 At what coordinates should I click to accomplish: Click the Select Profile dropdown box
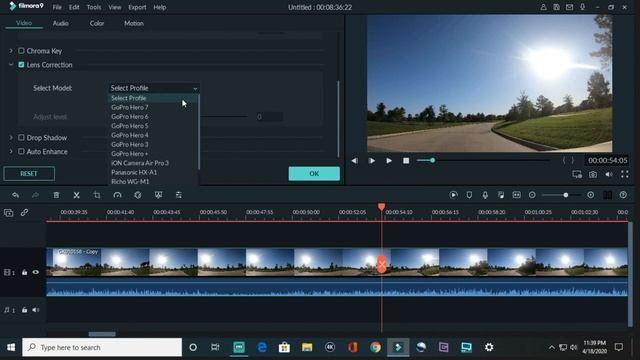(x=154, y=88)
